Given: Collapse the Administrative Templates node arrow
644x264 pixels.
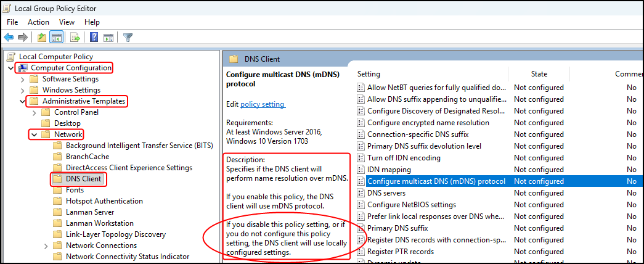Looking at the screenshot, I should 23,101.
